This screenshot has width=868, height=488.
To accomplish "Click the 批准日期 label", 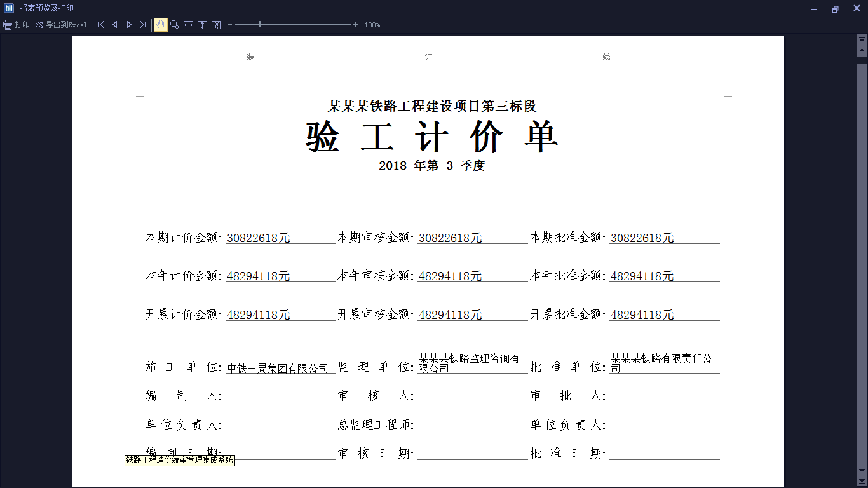I will point(568,454).
